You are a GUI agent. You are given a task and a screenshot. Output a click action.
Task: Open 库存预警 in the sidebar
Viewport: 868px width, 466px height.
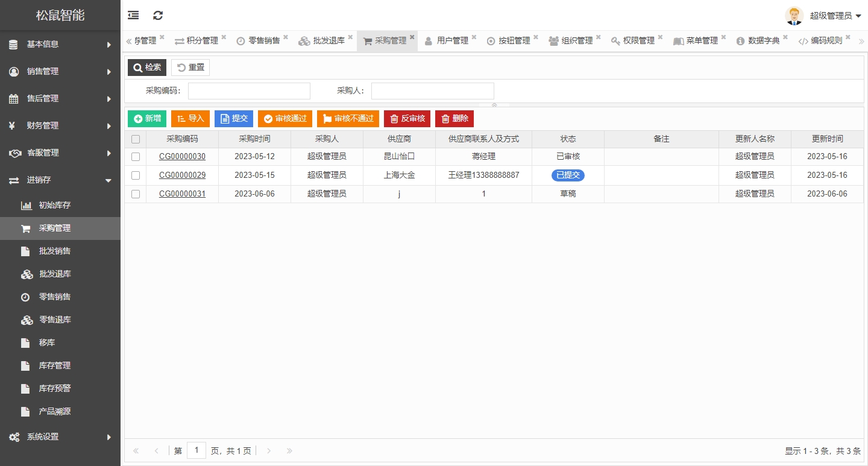coord(55,388)
